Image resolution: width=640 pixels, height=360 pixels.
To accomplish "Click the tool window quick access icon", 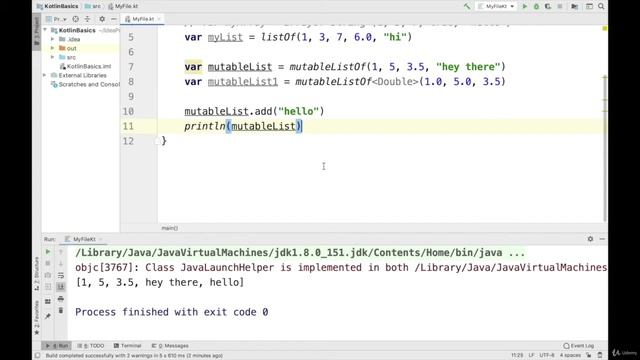I will (x=37, y=356).
